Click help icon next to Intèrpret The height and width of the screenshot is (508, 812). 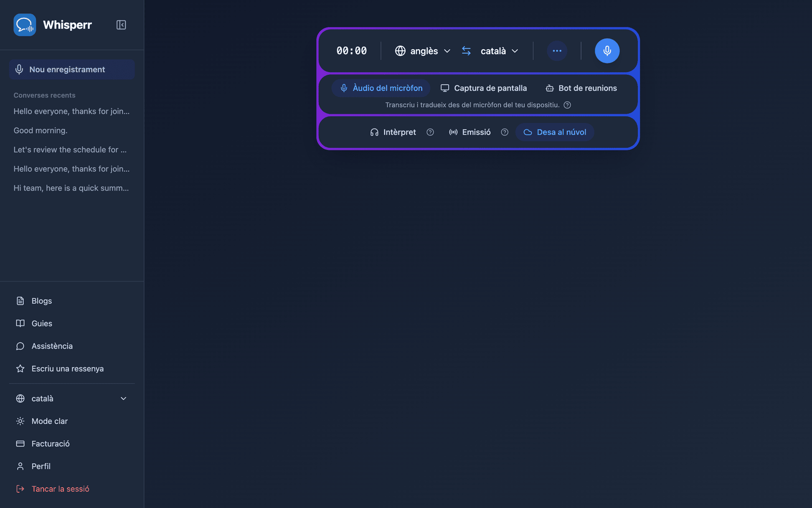coord(430,132)
